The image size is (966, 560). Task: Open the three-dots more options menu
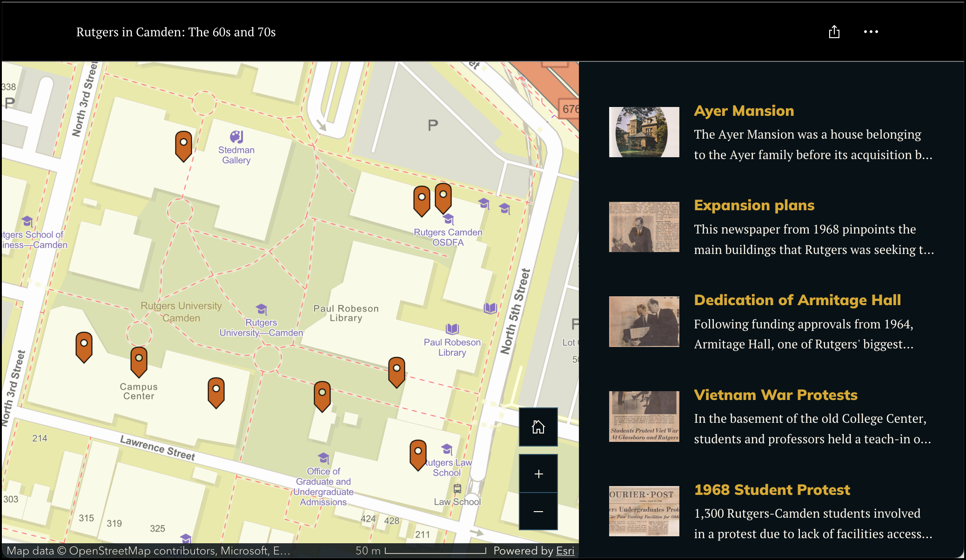(x=871, y=32)
